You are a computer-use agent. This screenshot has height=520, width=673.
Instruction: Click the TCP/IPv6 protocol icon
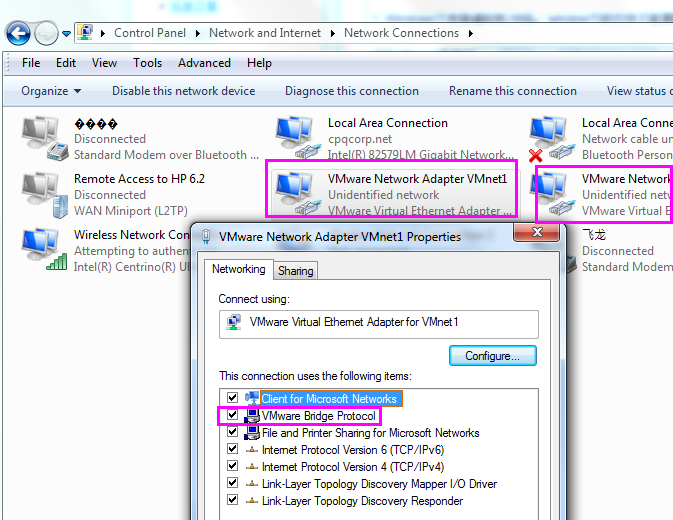(x=252, y=450)
